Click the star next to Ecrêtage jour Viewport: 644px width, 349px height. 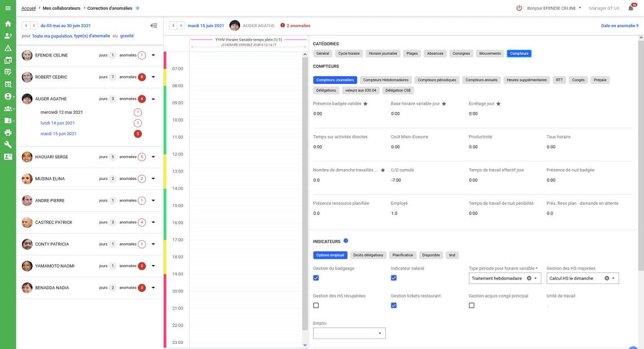coord(498,104)
